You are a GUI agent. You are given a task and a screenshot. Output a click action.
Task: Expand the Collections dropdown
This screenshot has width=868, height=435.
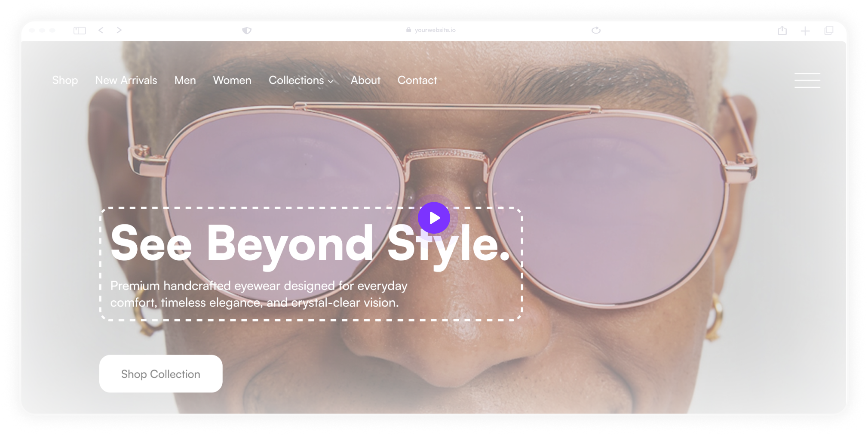[x=301, y=80]
